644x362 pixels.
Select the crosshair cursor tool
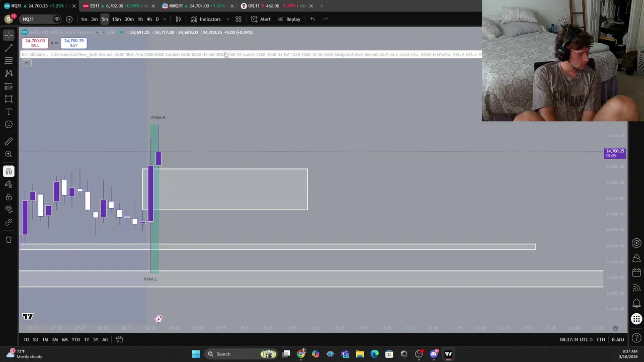pos(9,35)
